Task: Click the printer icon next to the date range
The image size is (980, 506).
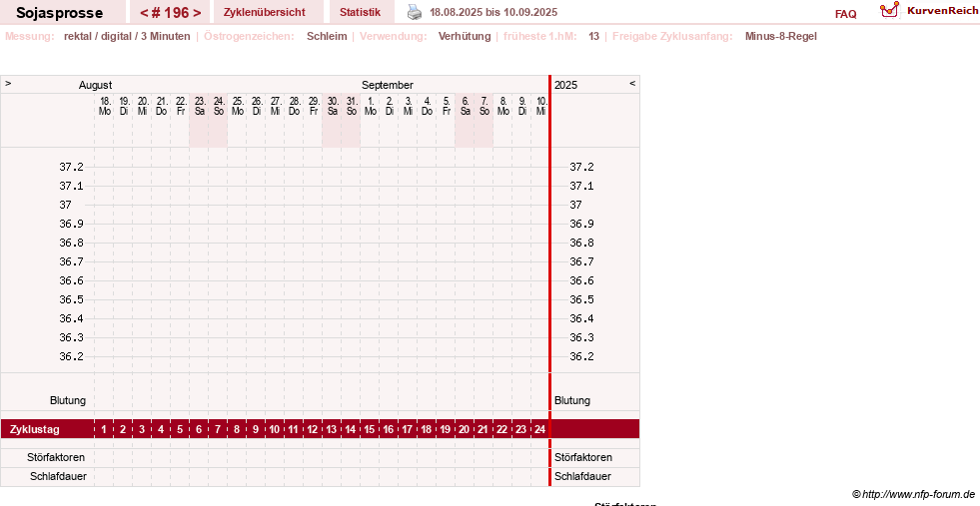Action: [415, 12]
